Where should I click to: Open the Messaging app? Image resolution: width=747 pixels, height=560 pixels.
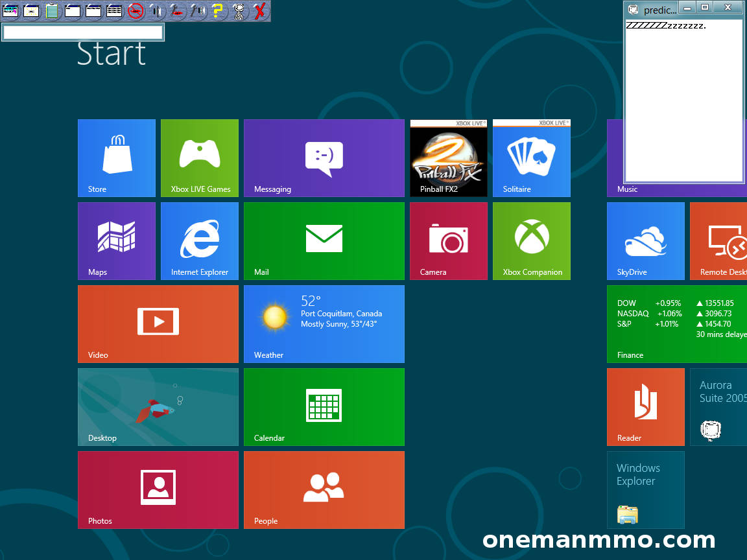coord(324,157)
